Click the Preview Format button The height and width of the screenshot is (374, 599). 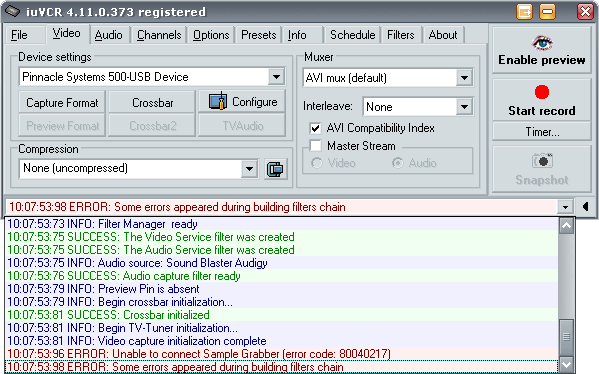(62, 126)
